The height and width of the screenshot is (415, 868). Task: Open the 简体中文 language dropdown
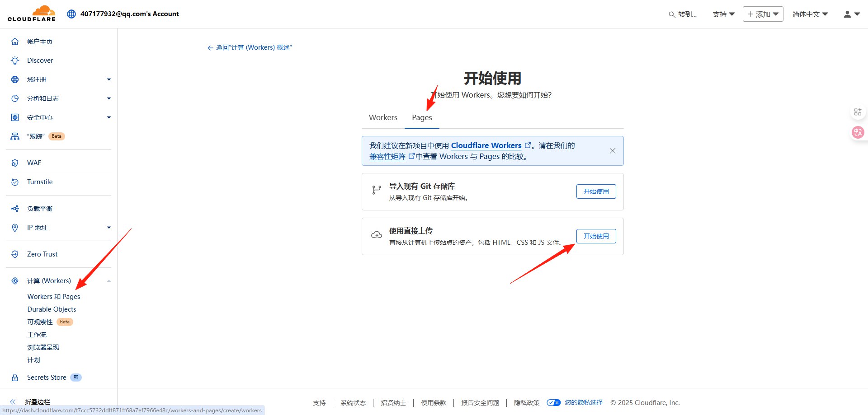[x=810, y=14]
